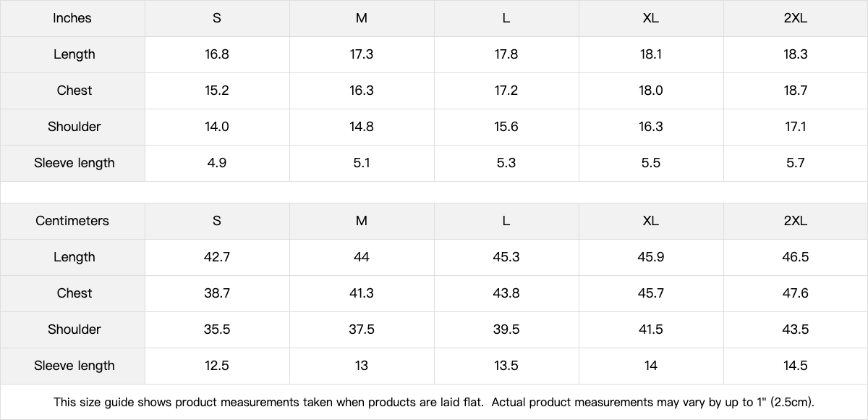Click the Chest row label in inches table
Screen dimensions: 868x420
point(74,91)
